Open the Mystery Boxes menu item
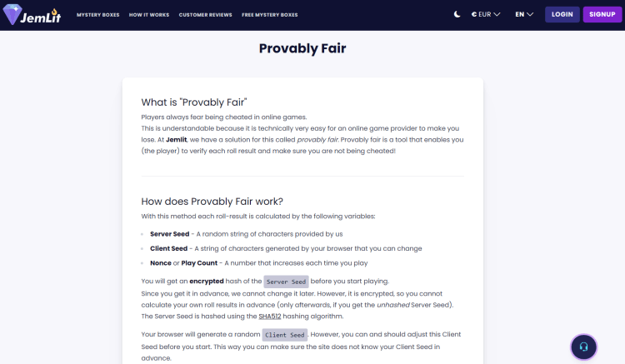 click(x=98, y=15)
